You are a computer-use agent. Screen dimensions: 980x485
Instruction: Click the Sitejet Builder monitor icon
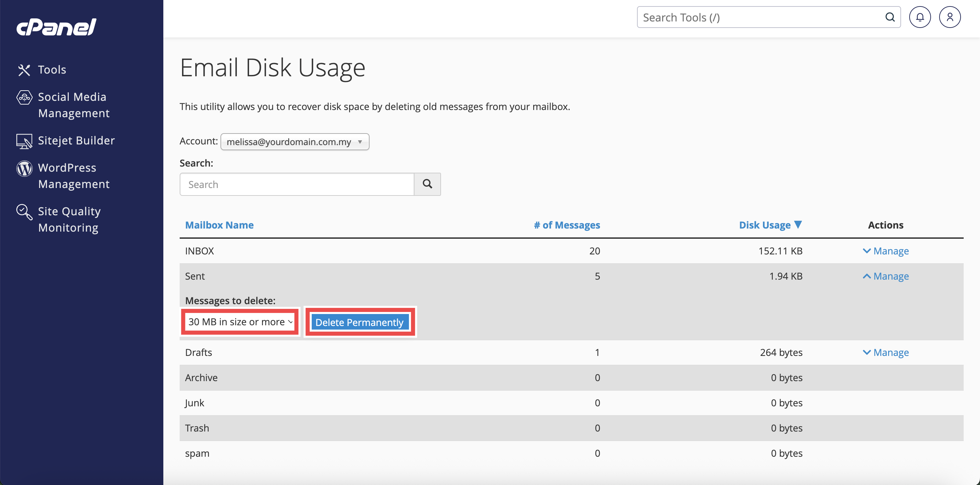[x=24, y=141]
